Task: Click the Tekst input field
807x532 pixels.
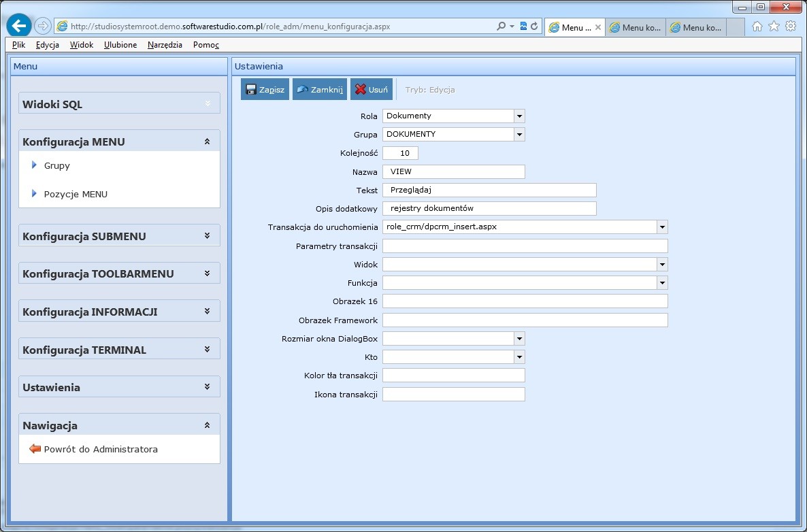Action: (489, 190)
